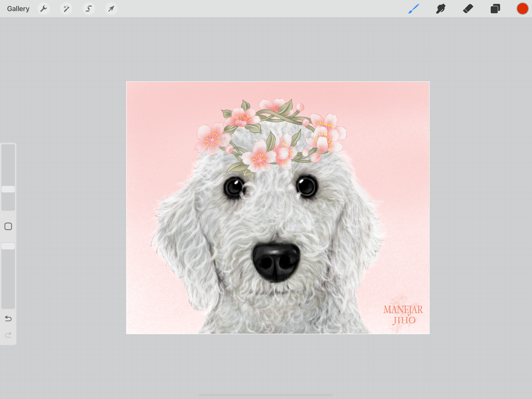
Task: Tap the square Modify button in sidebar
Action: point(8,226)
